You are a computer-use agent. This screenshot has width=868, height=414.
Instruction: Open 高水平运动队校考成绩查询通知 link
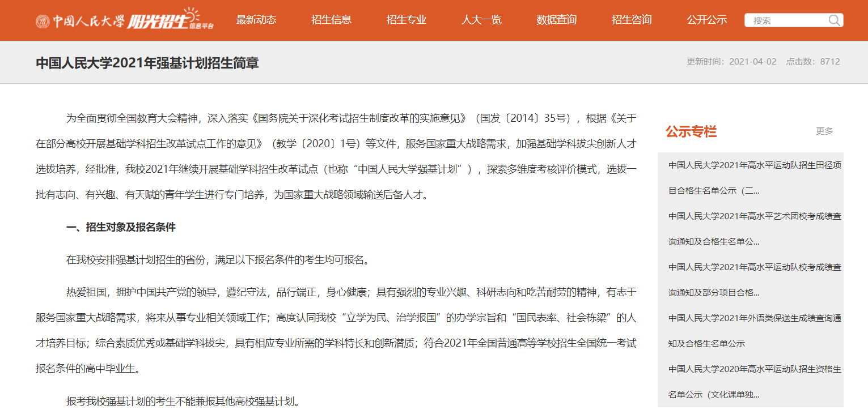tap(755, 280)
